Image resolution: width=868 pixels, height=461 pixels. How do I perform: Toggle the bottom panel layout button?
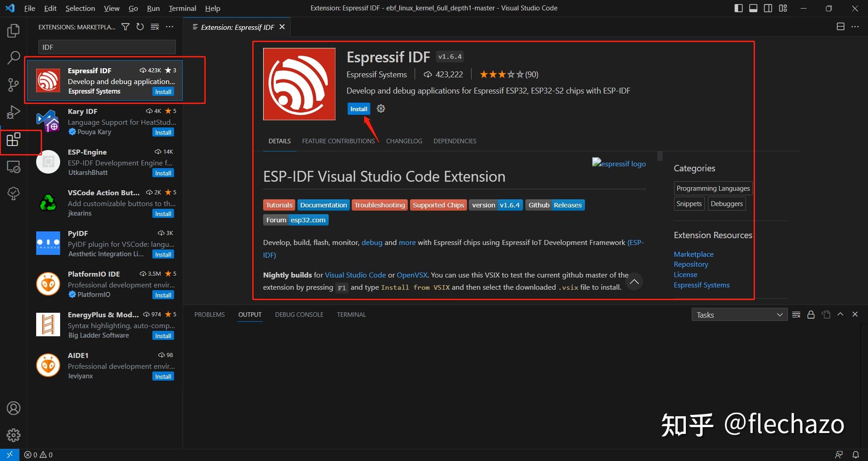[753, 8]
